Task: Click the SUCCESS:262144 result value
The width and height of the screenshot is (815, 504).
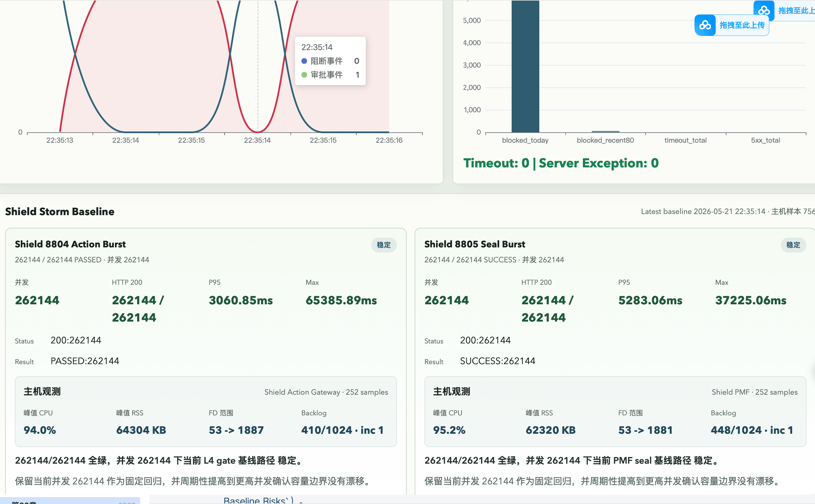Action: tap(498, 361)
